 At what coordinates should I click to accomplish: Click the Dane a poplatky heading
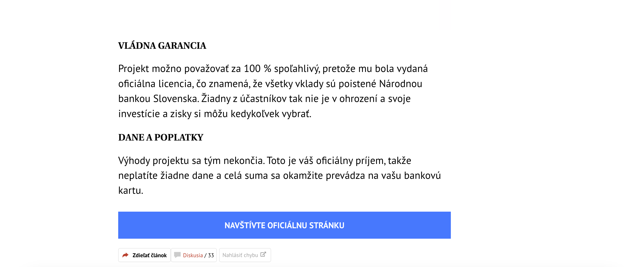point(161,138)
